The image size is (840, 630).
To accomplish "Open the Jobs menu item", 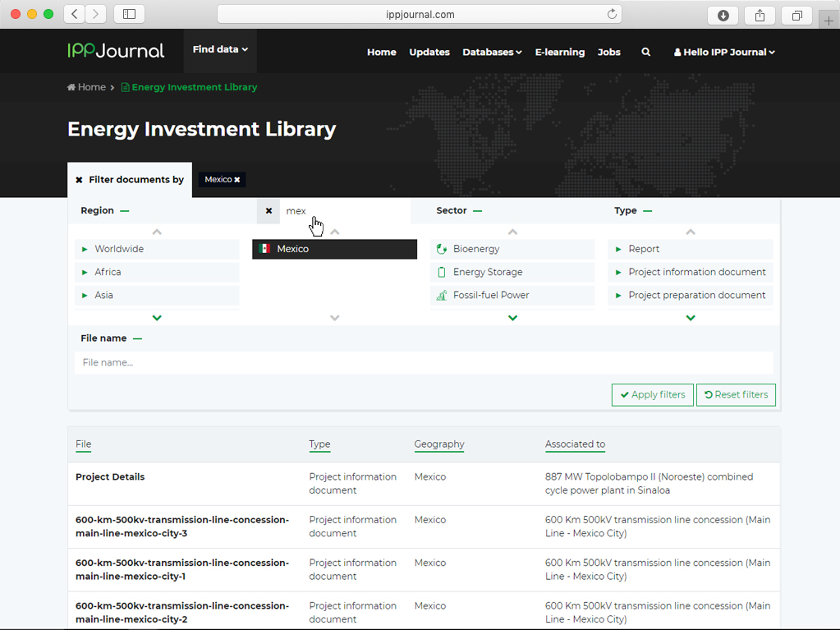I will tap(609, 52).
